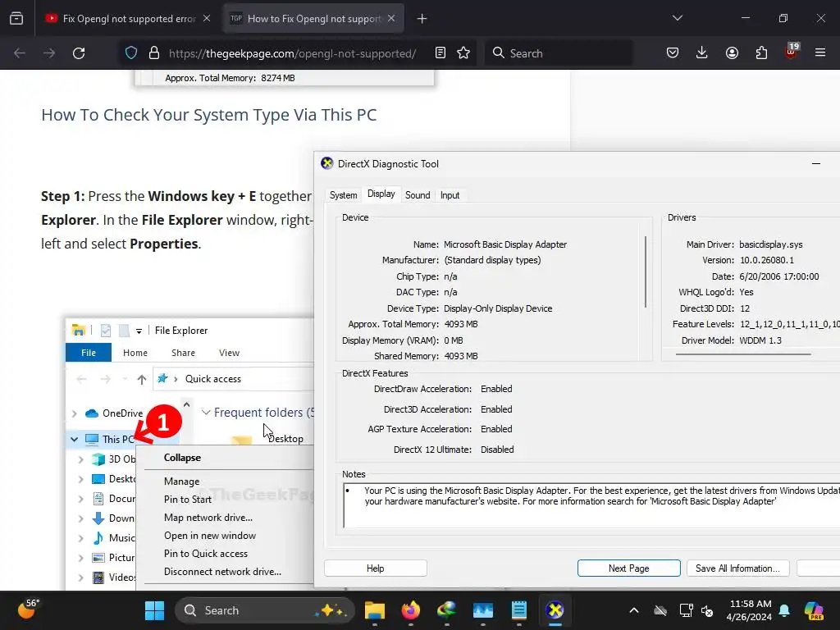Click the DirectX Diagnostic Tool title icon
The width and height of the screenshot is (840, 630).
[x=326, y=163]
